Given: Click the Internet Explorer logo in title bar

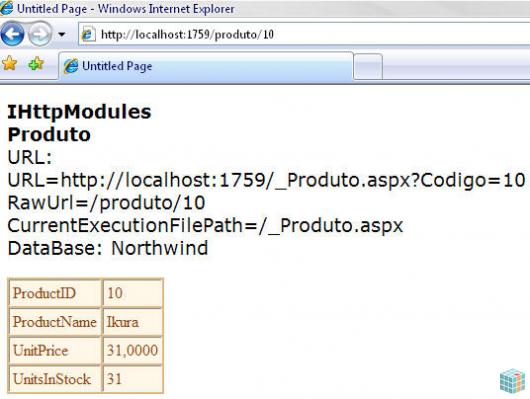Looking at the screenshot, I should click(x=6, y=7).
